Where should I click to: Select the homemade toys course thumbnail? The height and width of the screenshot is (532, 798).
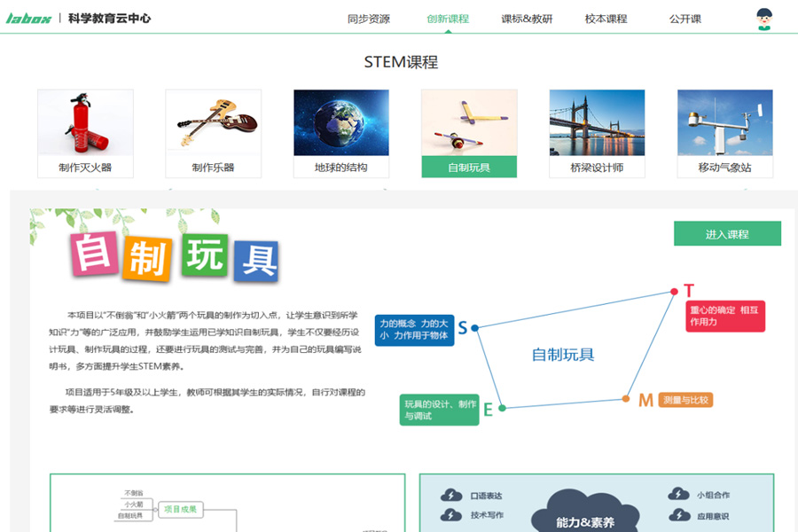(x=469, y=122)
